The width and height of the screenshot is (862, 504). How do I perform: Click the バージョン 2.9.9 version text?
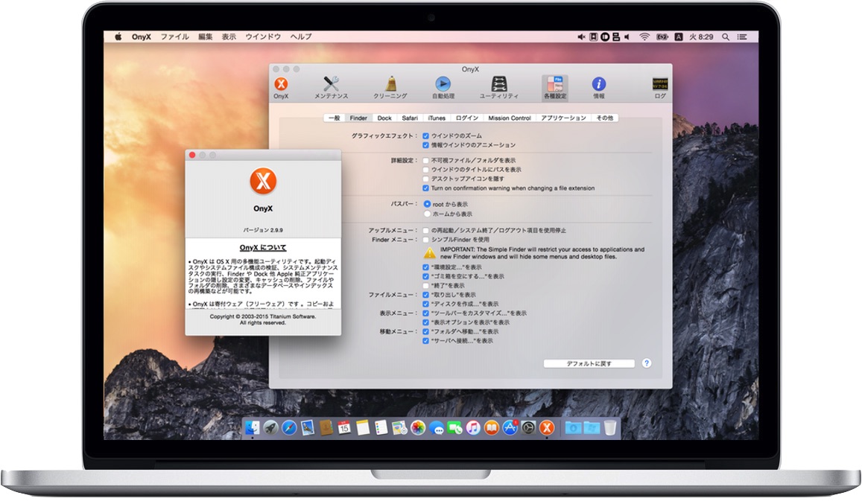[263, 230]
